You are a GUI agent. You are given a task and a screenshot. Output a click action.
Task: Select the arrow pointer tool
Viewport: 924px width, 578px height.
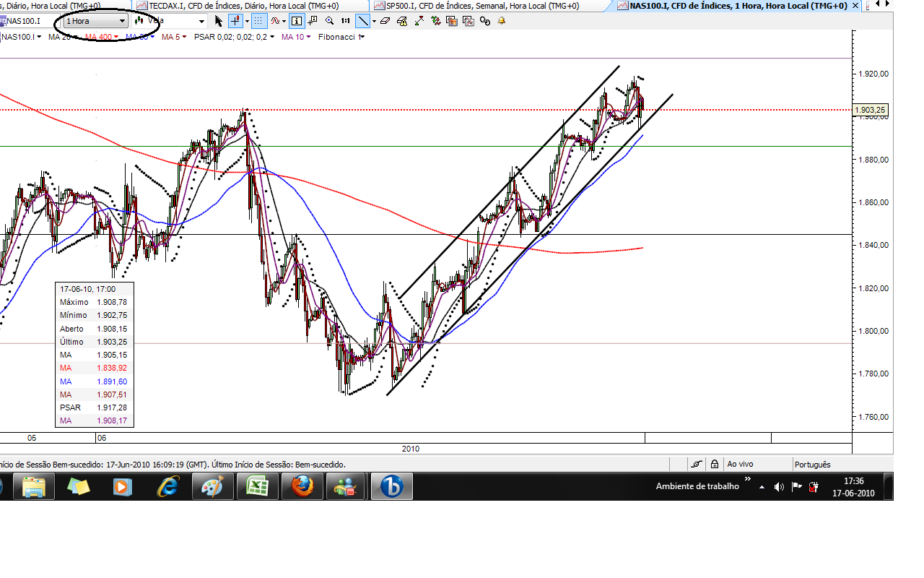pyautogui.click(x=219, y=21)
